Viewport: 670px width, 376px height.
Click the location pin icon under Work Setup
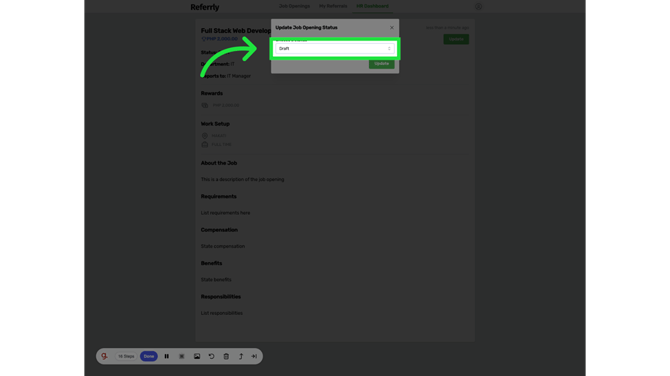[205, 136]
